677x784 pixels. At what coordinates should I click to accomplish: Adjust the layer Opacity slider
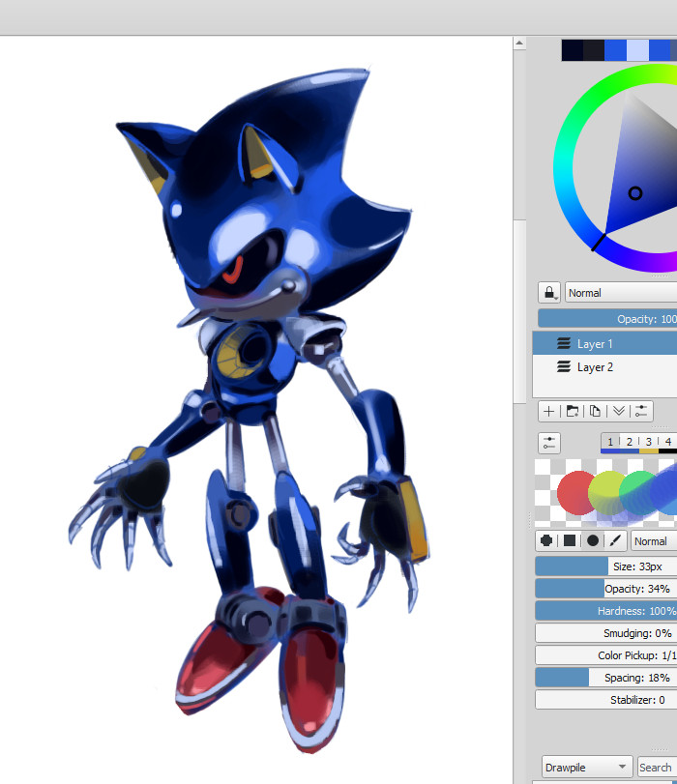pyautogui.click(x=607, y=318)
